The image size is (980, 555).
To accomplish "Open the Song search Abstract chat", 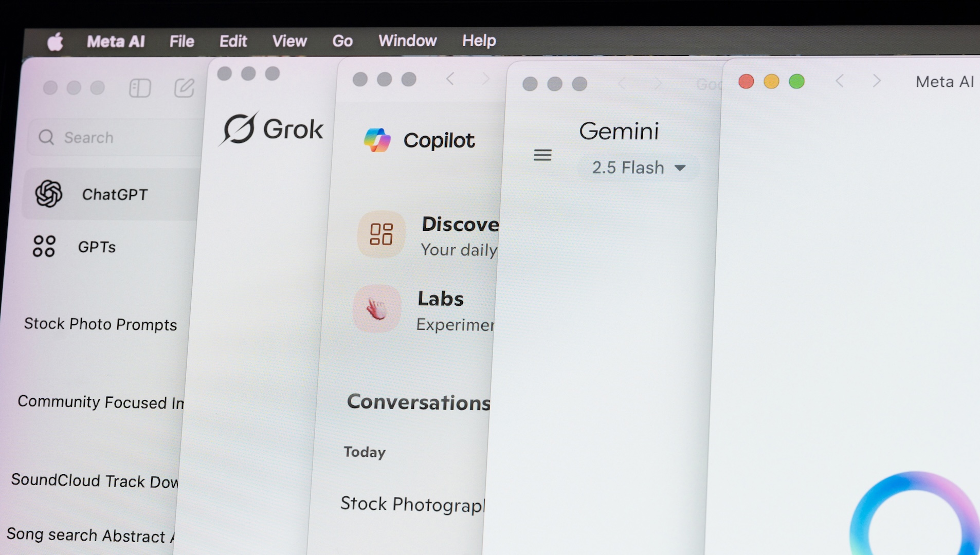I will (90, 535).
